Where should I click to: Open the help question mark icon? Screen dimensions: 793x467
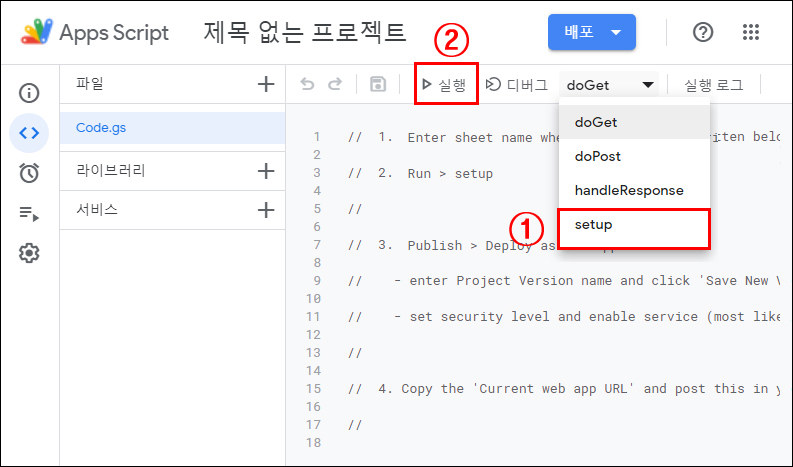(703, 32)
